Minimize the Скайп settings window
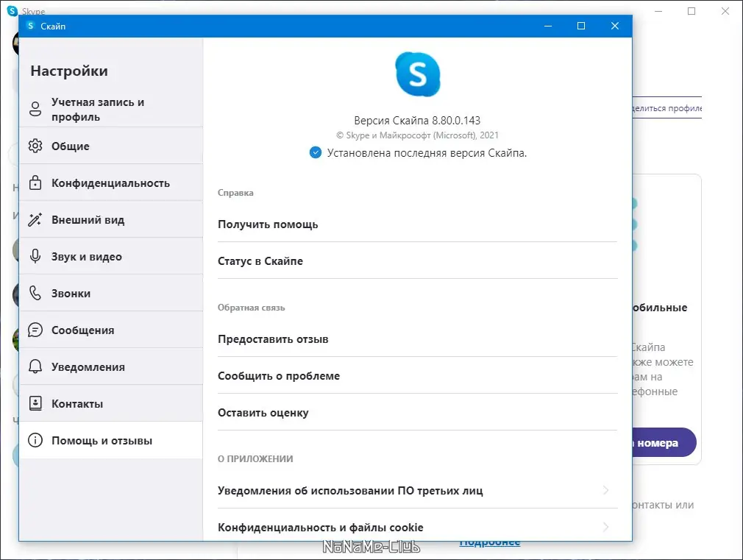743x560 pixels. [x=548, y=26]
